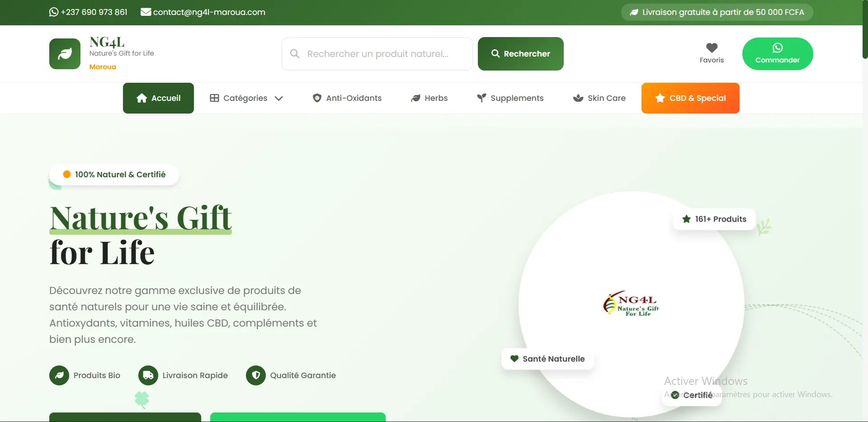Screen dimensions: 868x422
Task: Go to the Herbs section
Action: [429, 98]
